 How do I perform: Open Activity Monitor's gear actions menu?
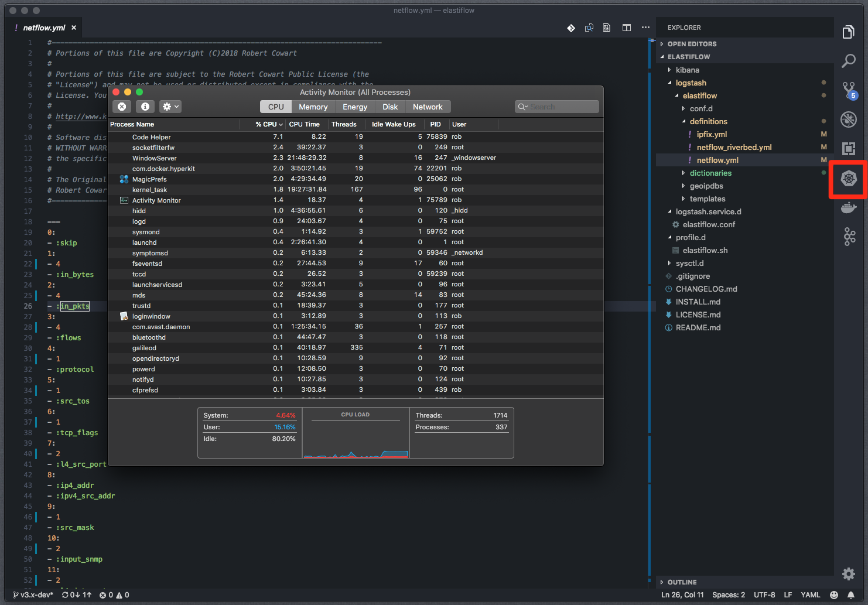click(169, 106)
